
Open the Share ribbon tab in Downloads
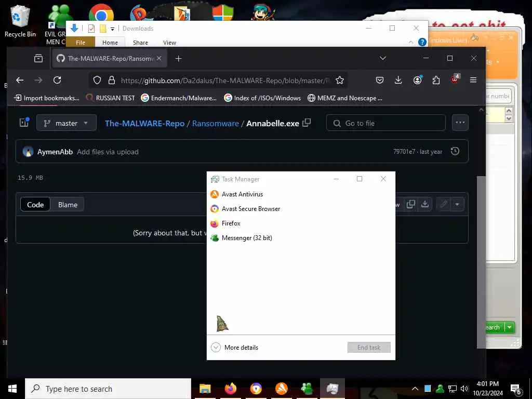pyautogui.click(x=140, y=43)
